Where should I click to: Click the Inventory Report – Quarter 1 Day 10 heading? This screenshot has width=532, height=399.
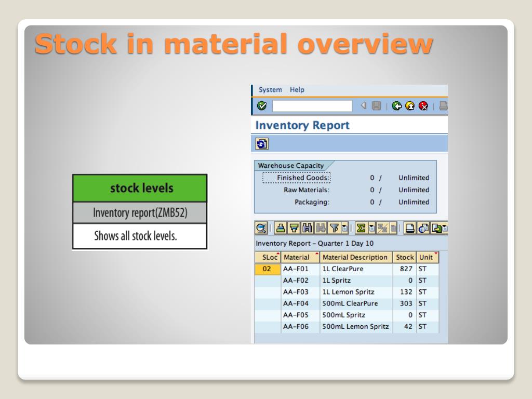314,244
